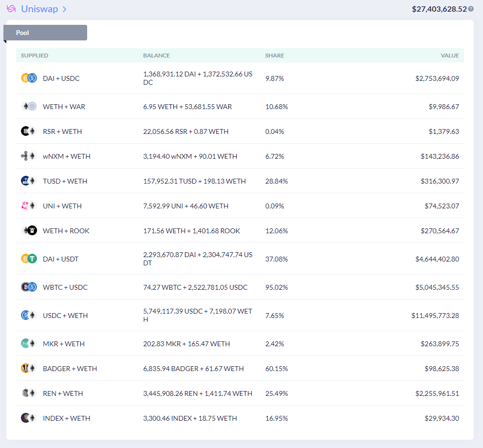Select the WBTC + USDC pool name

65,287
